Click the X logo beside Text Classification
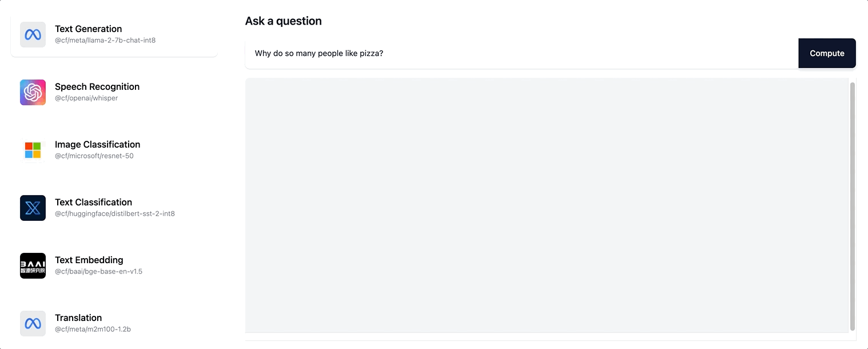The width and height of the screenshot is (868, 349). coord(33,208)
